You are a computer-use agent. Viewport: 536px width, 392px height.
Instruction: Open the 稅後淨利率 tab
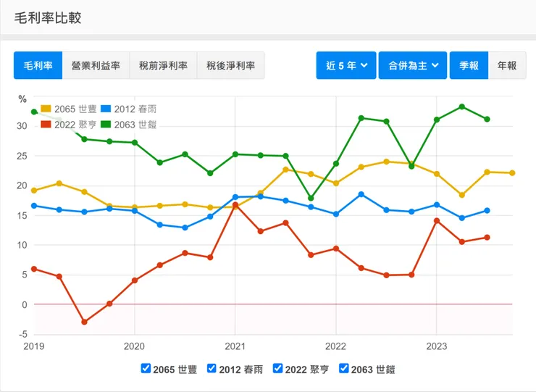(x=230, y=65)
